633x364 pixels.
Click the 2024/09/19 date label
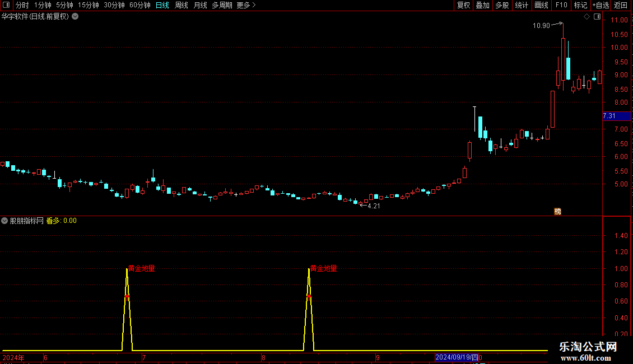[x=457, y=357]
